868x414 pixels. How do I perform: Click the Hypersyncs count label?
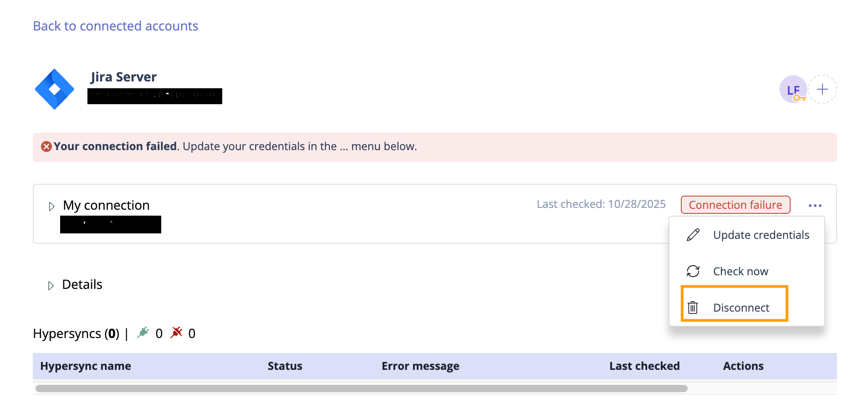tap(76, 333)
